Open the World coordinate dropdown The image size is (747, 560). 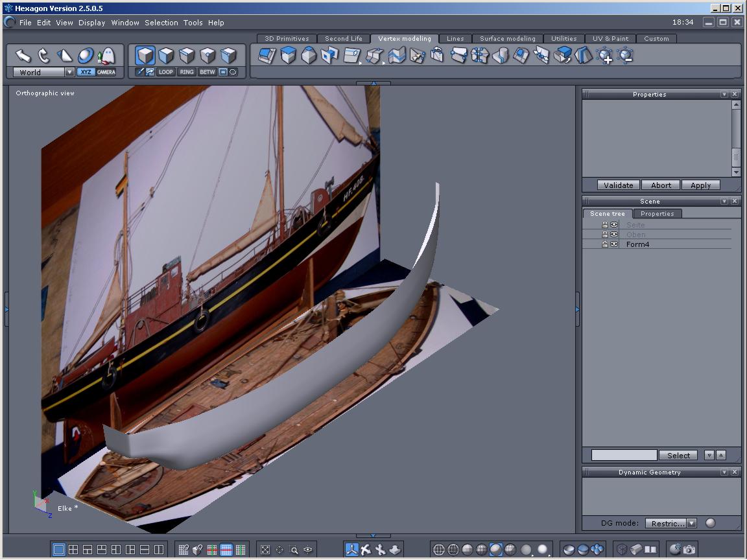69,72
